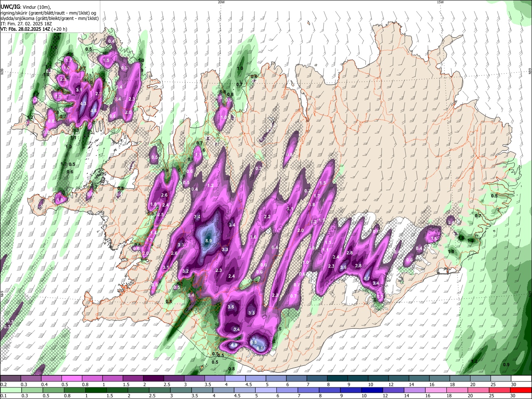This screenshot has width=532, height=399.
Task: Click the dark teal 8 swatch in the snow legend
Action: pos(337,378)
